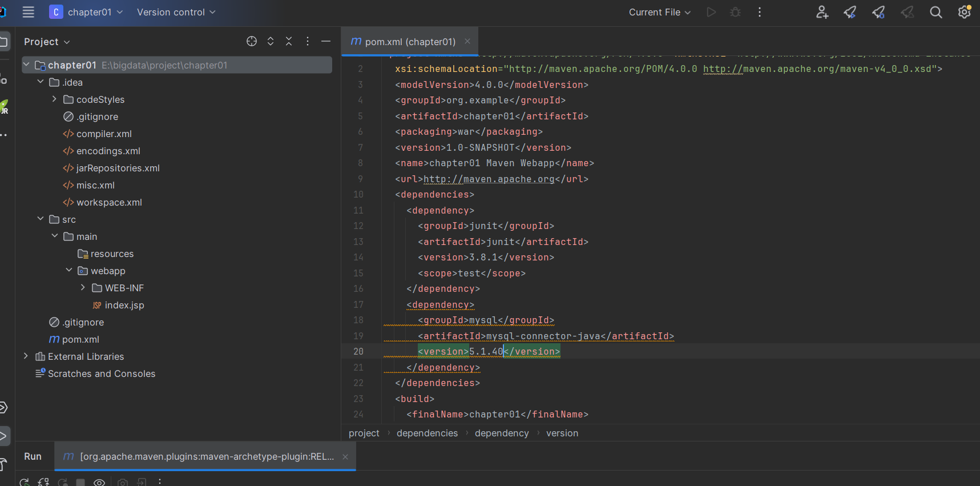Open the chapter01 project switcher dropdown
The height and width of the screenshot is (486, 980).
(x=86, y=12)
